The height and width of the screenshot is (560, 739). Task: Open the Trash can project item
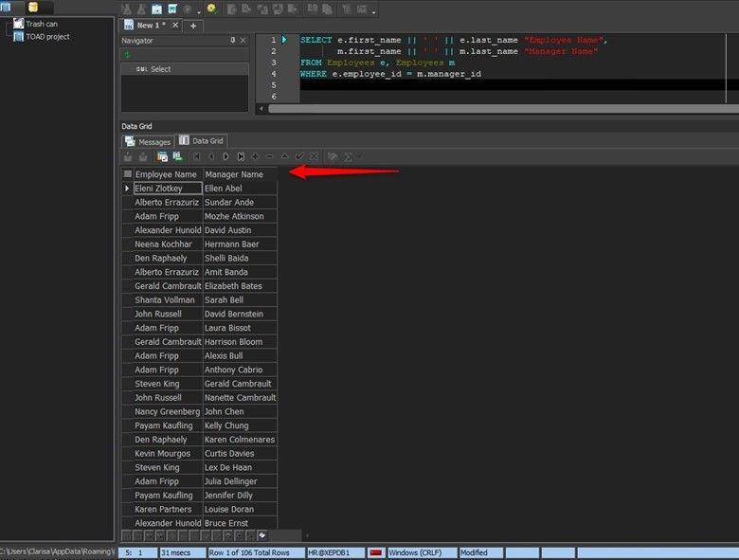(36, 24)
